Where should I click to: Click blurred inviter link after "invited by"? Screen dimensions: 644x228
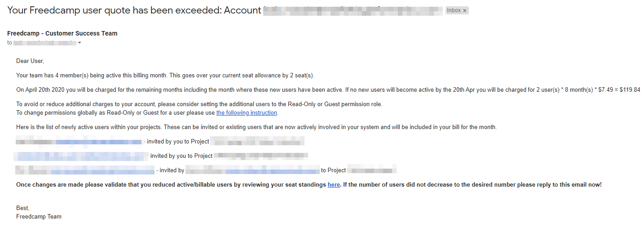(272, 170)
